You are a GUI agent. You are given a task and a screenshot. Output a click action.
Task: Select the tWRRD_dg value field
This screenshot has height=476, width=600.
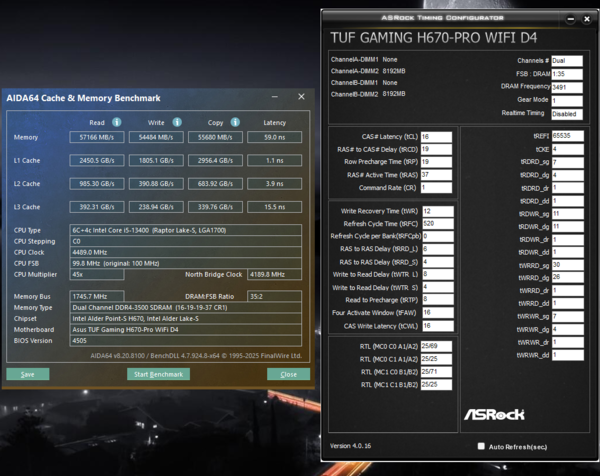pos(568,277)
